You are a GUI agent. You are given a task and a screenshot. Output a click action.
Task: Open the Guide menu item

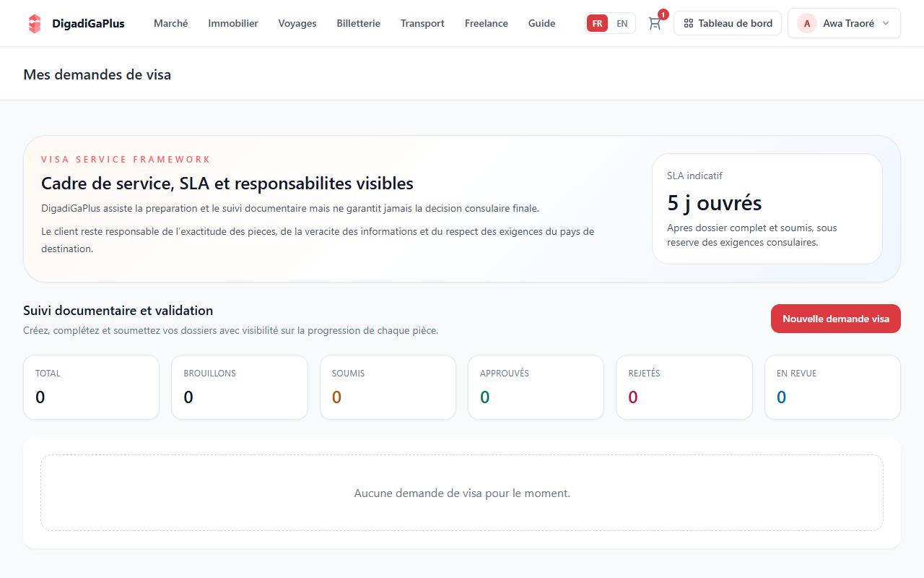pyautogui.click(x=542, y=23)
